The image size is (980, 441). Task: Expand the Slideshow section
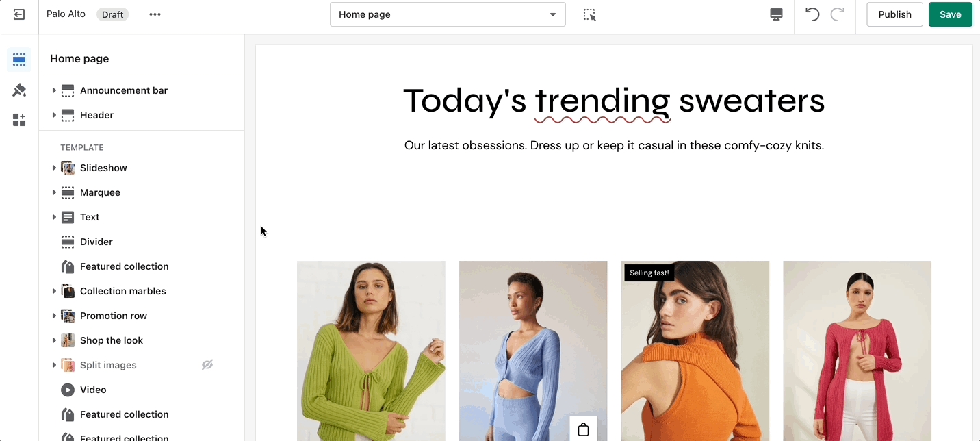54,168
